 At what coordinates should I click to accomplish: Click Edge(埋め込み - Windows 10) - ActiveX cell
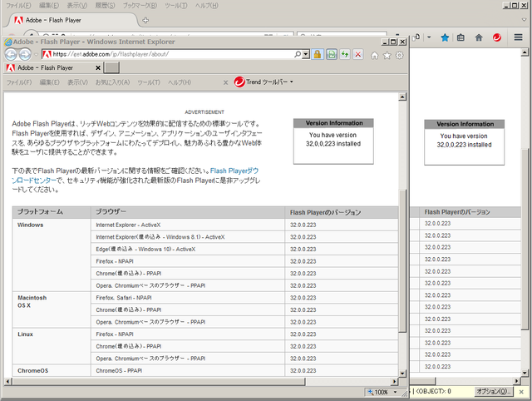coord(188,250)
